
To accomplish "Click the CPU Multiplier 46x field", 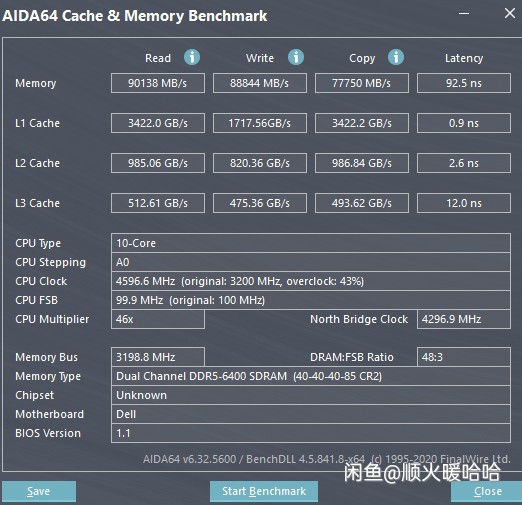I will (x=158, y=319).
